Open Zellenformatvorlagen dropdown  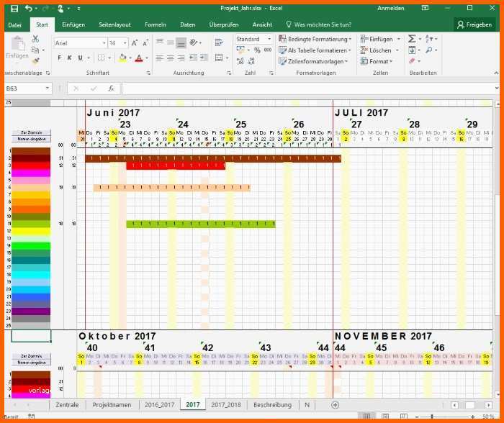point(313,61)
